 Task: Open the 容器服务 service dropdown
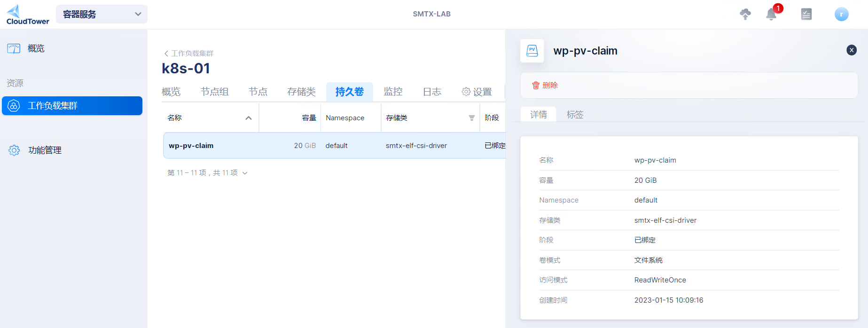pyautogui.click(x=102, y=14)
